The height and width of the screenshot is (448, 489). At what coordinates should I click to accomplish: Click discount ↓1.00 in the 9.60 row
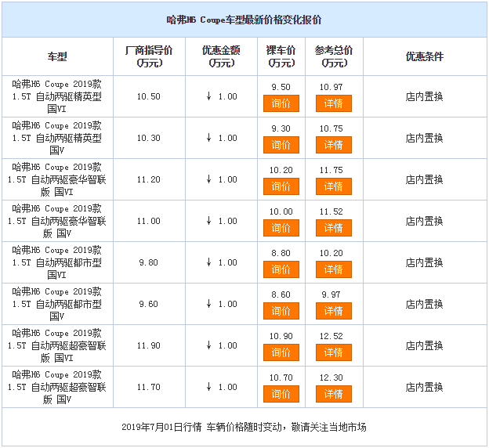(222, 304)
